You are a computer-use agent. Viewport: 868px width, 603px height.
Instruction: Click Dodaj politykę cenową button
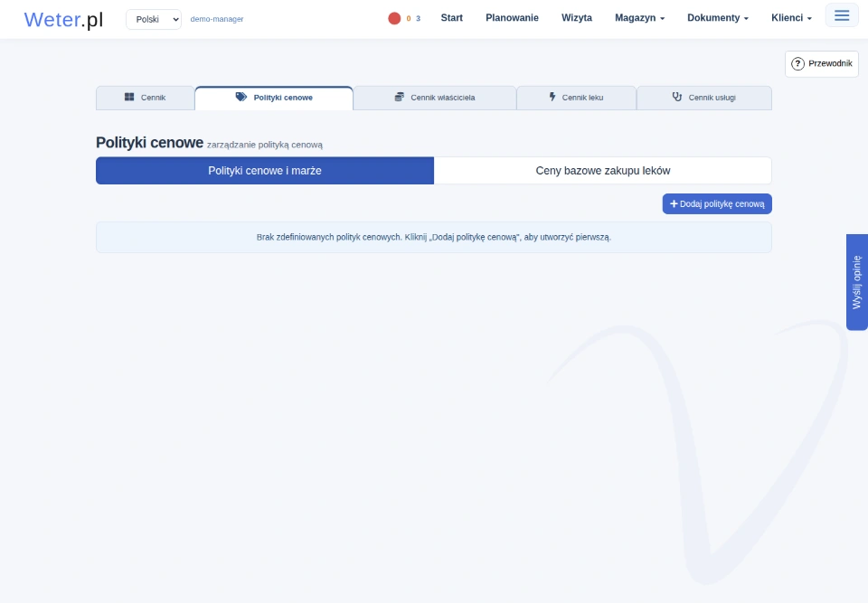[717, 203]
